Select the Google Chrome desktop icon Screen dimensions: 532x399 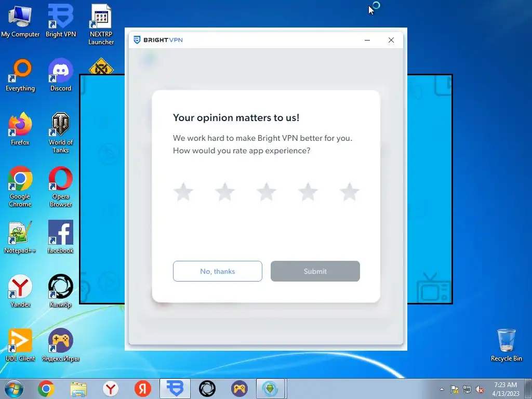point(20,187)
